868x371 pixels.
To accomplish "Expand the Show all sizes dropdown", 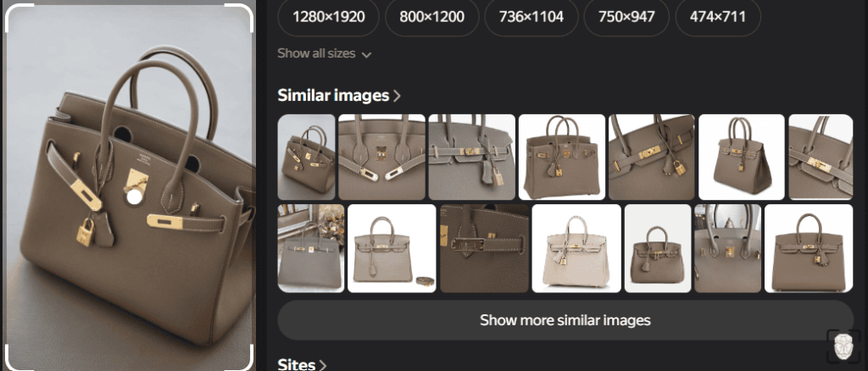I will tap(325, 53).
